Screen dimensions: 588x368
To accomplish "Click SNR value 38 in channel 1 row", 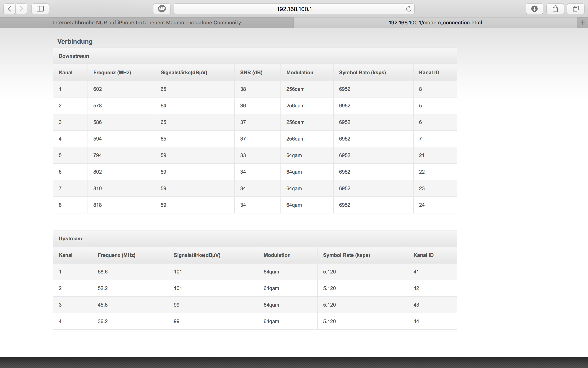I will (243, 89).
